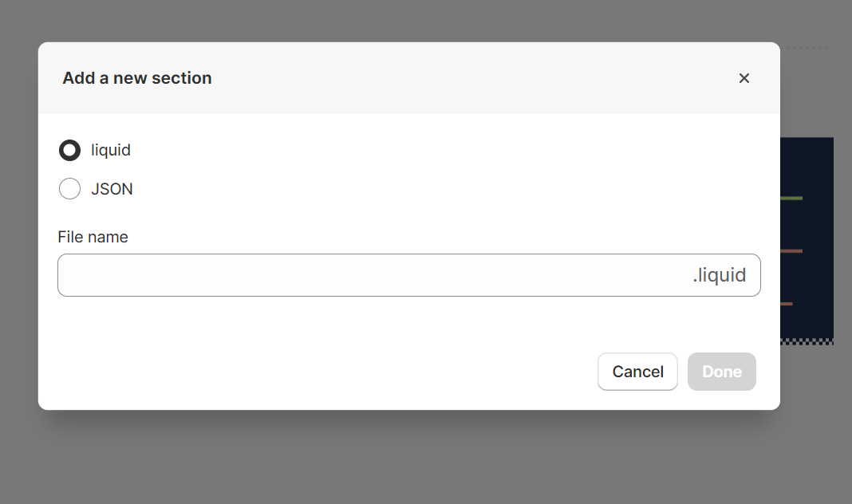Click the lower red line in dark panel

(x=787, y=304)
